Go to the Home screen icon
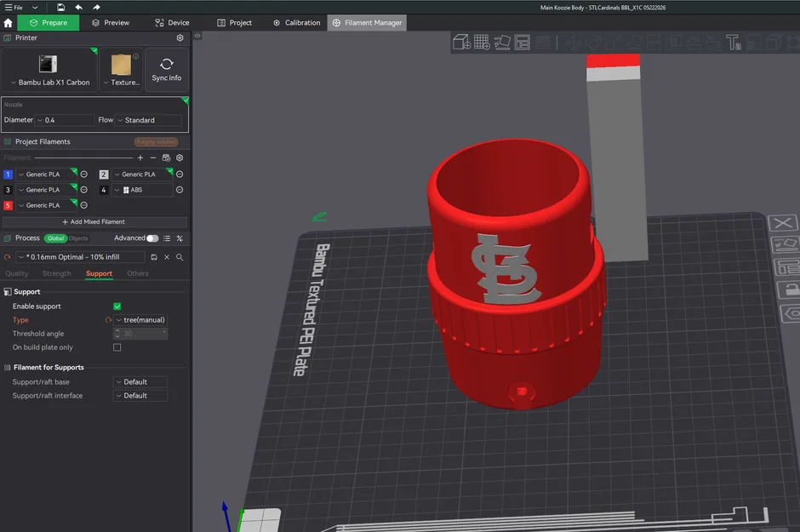 8,23
